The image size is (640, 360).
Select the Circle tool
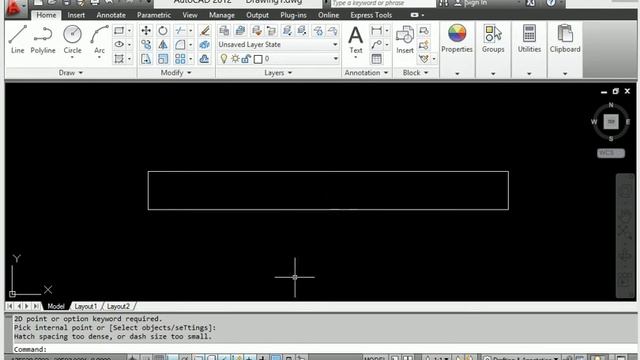(72, 40)
